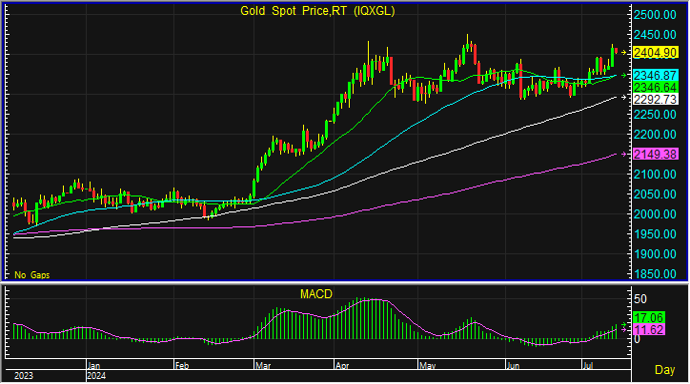Click the Jan month marker on time axis

(94, 366)
